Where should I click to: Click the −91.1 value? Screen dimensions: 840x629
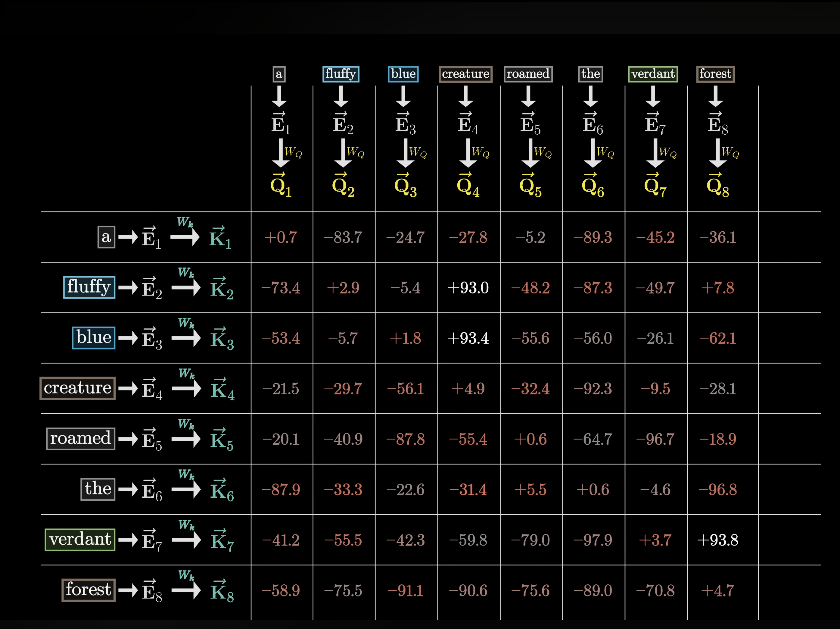click(x=405, y=590)
